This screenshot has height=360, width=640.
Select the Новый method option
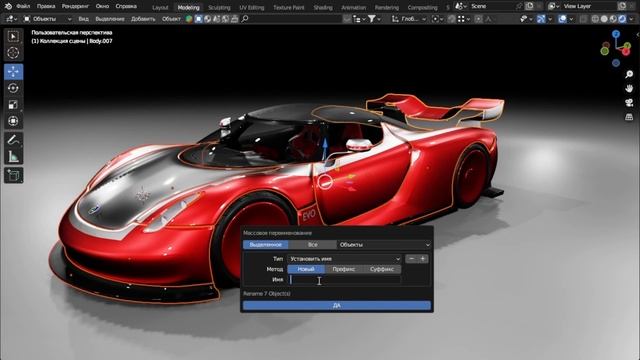[306, 269]
